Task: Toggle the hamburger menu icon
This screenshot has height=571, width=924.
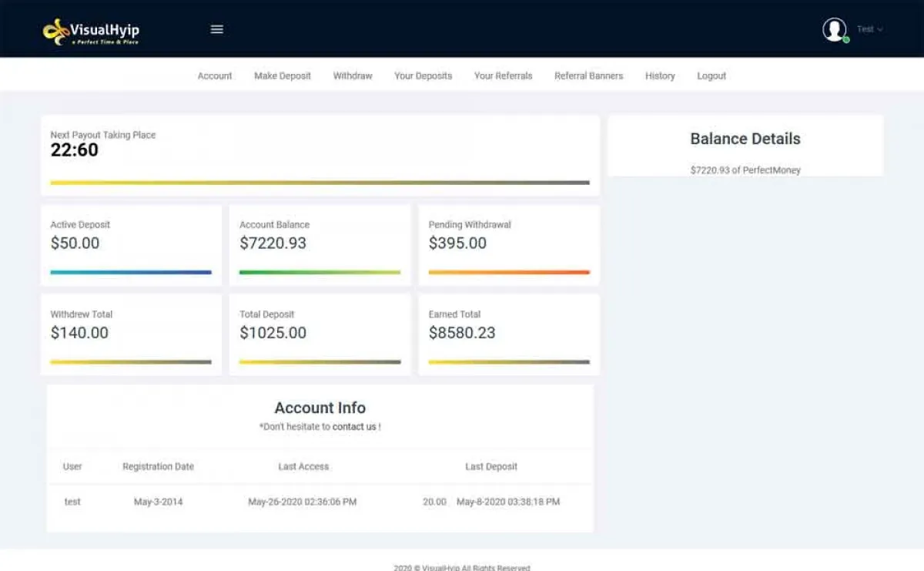Action: (x=217, y=29)
